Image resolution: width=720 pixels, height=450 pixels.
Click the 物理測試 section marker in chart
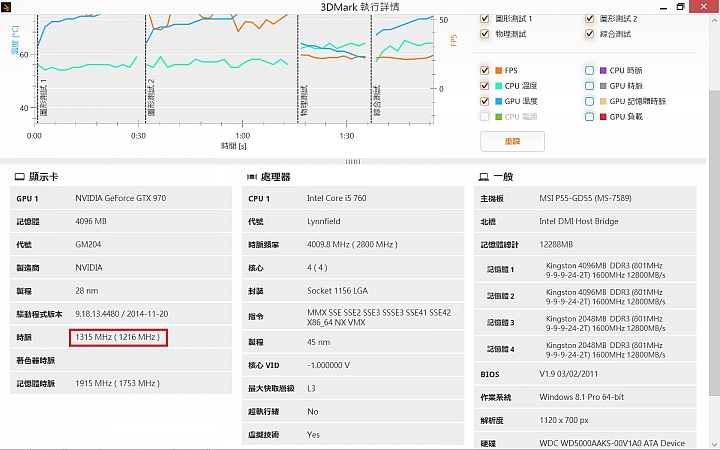(304, 100)
